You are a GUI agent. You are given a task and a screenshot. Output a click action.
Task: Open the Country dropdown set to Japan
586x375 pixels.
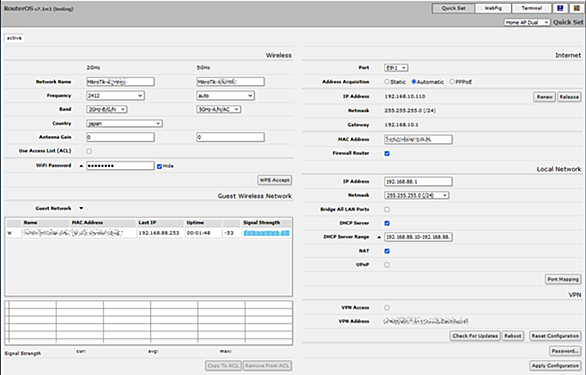pos(124,123)
